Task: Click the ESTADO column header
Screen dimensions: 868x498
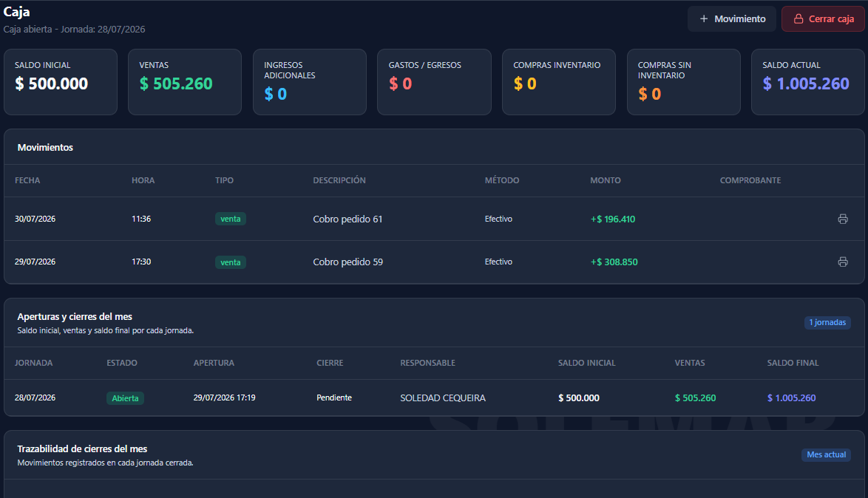Action: (x=122, y=363)
